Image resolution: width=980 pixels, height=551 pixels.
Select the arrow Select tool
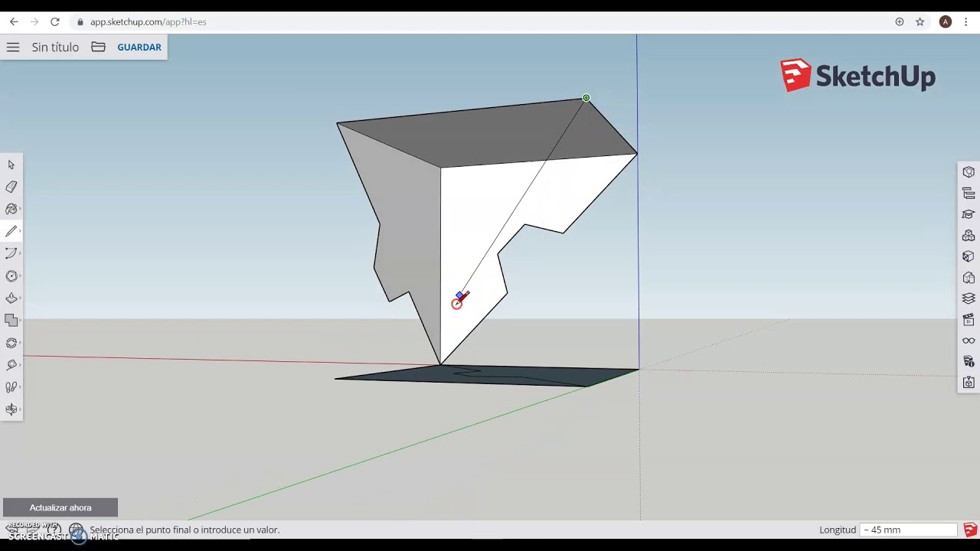tap(11, 165)
